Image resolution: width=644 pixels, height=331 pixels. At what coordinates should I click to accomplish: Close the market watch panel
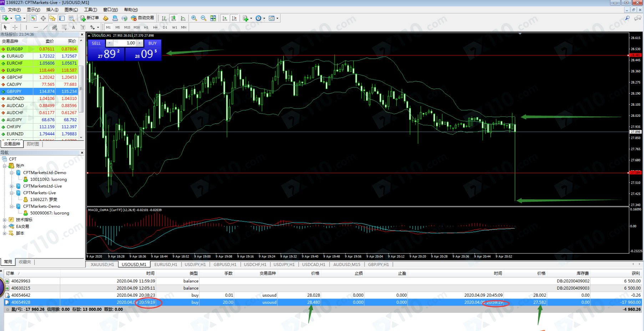82,35
